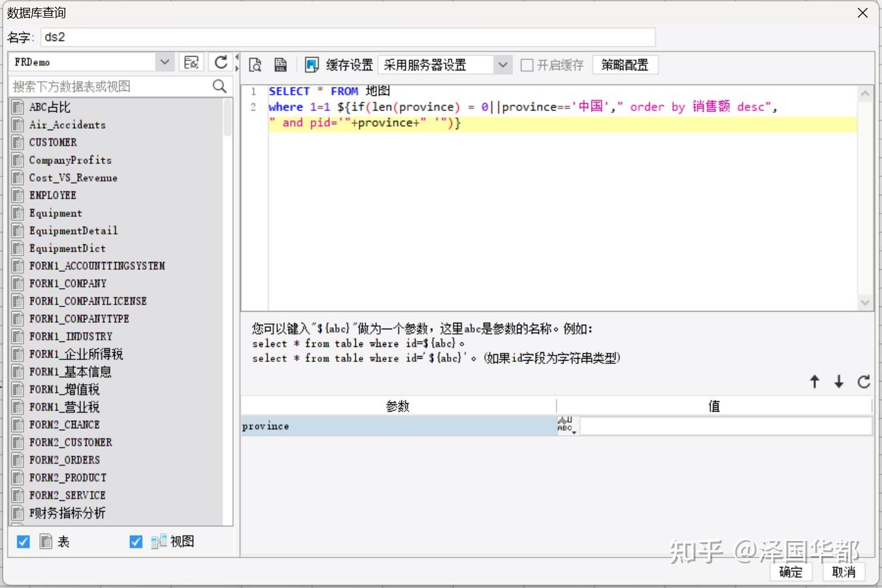Uncheck the 视图 checkbox at bottom left
Viewport: 882px width, 588px height.
click(x=136, y=542)
